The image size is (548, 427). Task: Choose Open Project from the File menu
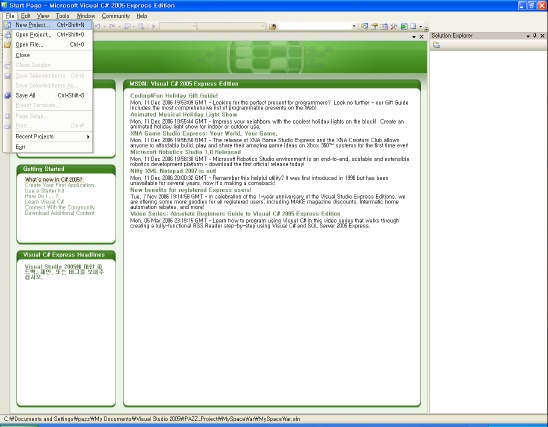tap(48, 35)
